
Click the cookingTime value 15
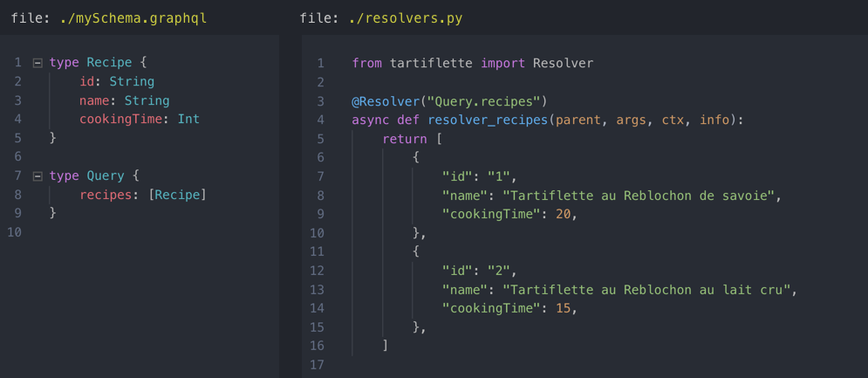[564, 308]
